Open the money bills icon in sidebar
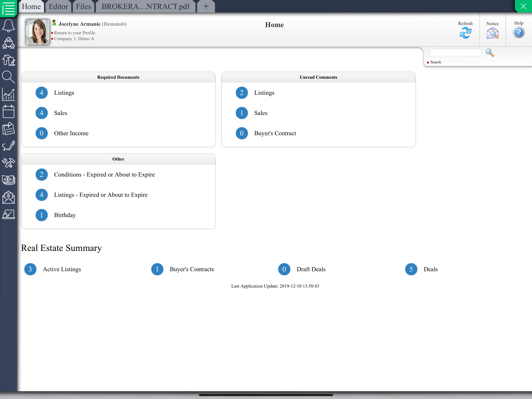The height and width of the screenshot is (399, 532). (8, 180)
